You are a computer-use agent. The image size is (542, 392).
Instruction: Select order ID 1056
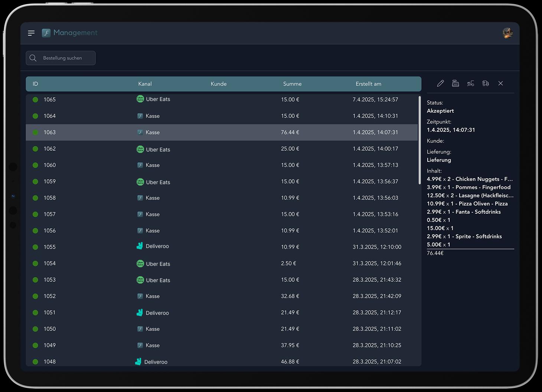[x=50, y=231]
